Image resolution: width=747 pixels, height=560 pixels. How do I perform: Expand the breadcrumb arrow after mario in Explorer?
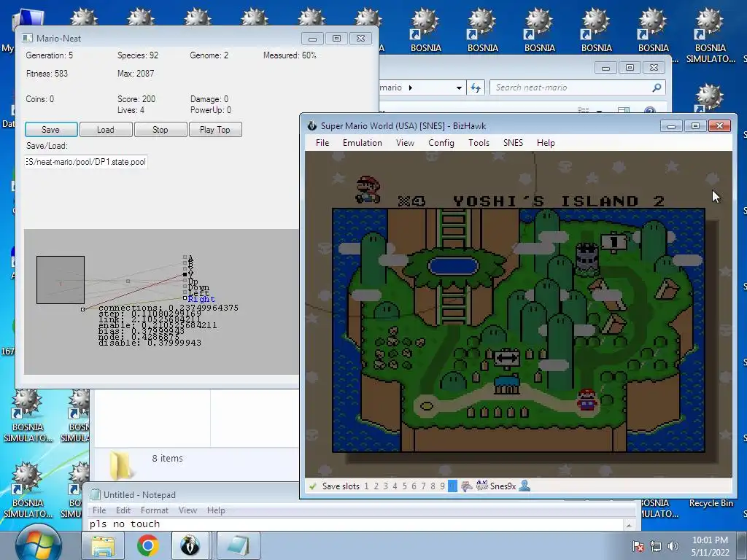pos(410,87)
